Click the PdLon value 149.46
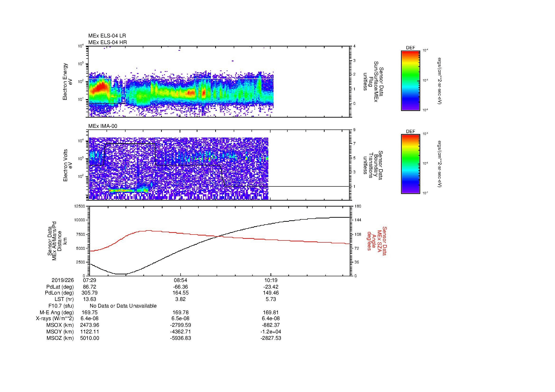This screenshot has width=555, height=392. tap(271, 293)
